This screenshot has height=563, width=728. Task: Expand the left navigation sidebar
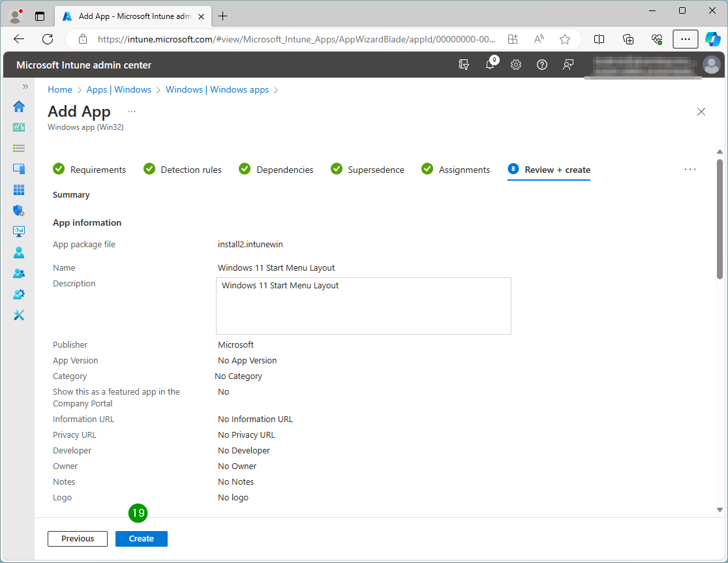pyautogui.click(x=25, y=86)
